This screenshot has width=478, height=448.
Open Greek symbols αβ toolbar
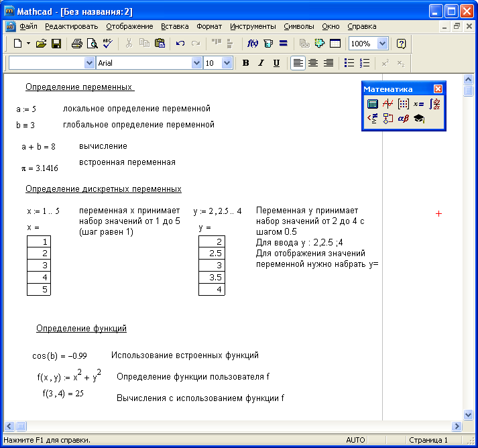pos(404,119)
